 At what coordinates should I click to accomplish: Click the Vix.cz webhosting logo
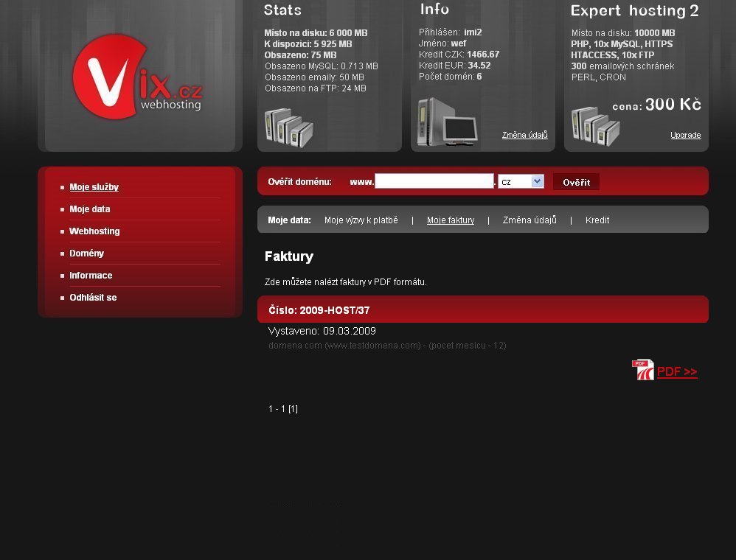136,77
